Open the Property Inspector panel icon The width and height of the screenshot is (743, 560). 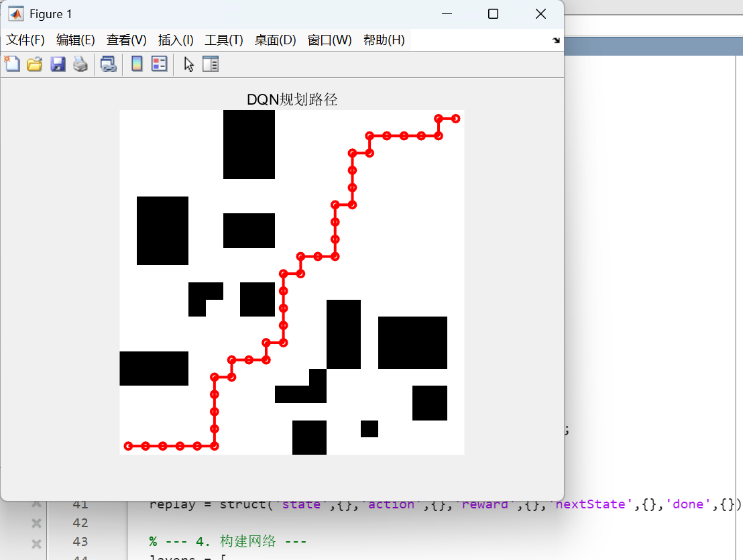pyautogui.click(x=211, y=64)
